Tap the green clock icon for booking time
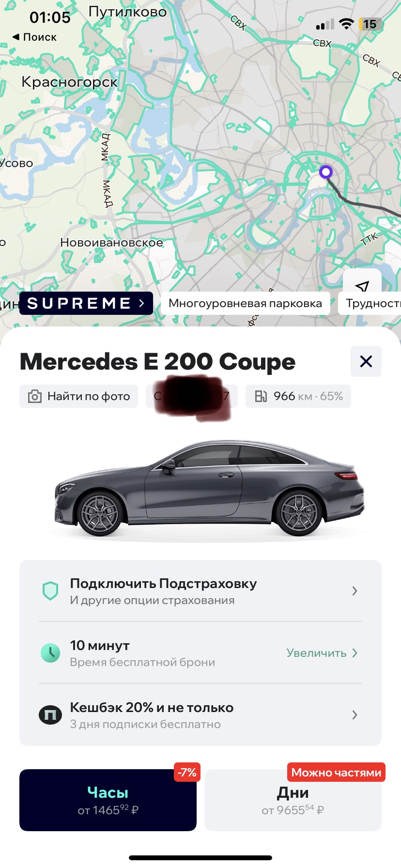 [50, 653]
